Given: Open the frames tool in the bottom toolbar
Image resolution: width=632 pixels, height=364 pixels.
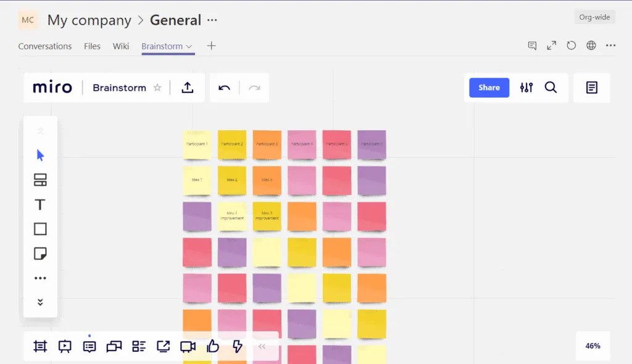Looking at the screenshot, I should pyautogui.click(x=39, y=346).
